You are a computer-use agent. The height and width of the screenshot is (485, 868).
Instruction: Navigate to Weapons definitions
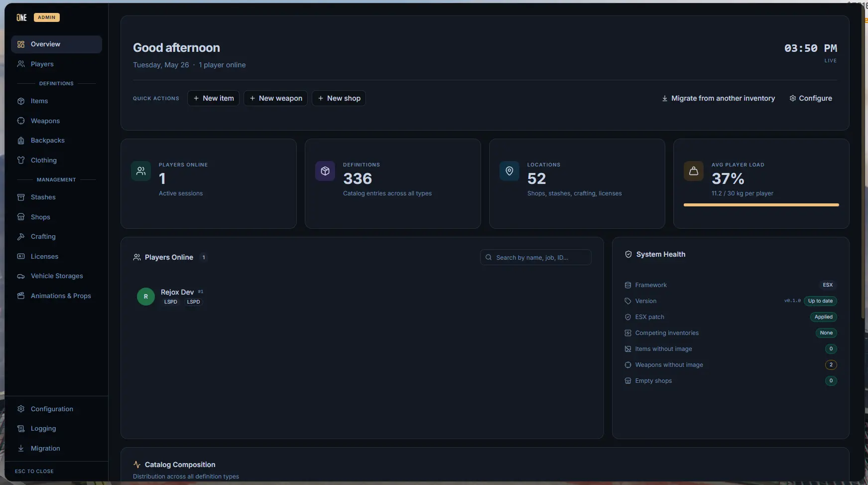tap(56, 121)
